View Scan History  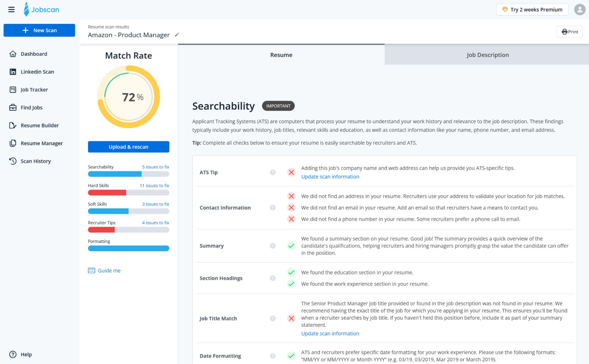pos(36,161)
